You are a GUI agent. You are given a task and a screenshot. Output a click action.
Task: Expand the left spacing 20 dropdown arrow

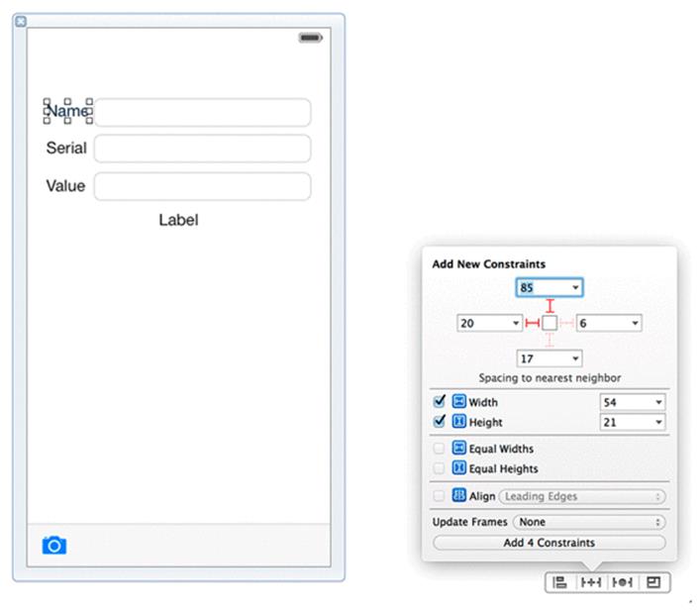[x=516, y=323]
